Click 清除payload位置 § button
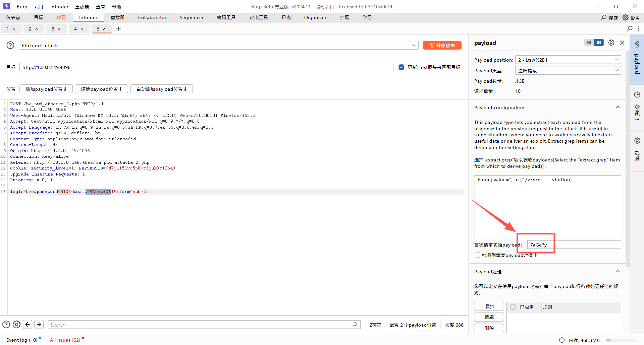 (x=101, y=89)
